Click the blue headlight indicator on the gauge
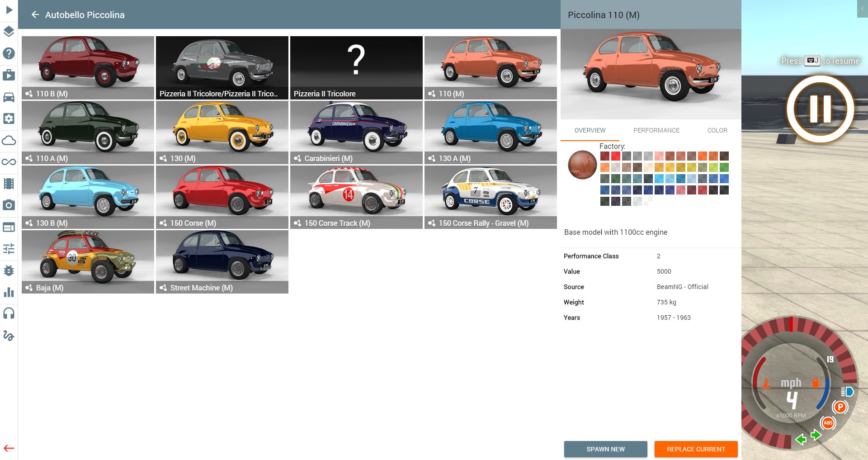The image size is (868, 460). (x=847, y=392)
